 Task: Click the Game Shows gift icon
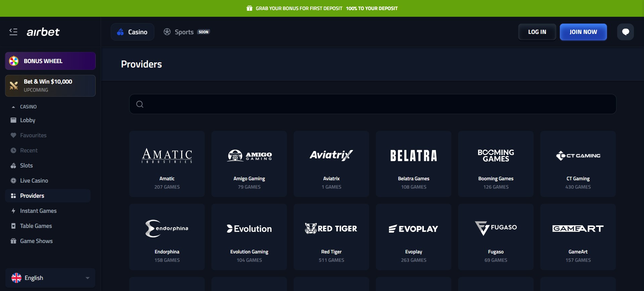point(13,241)
